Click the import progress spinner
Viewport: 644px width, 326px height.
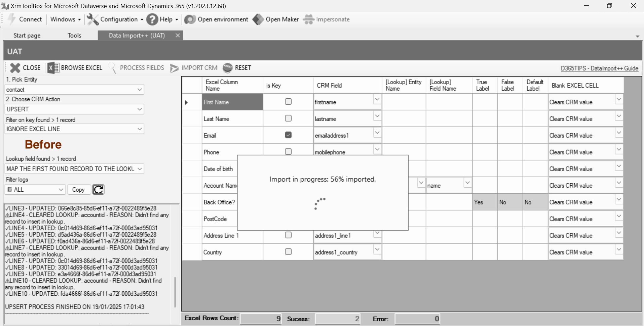pyautogui.click(x=320, y=204)
